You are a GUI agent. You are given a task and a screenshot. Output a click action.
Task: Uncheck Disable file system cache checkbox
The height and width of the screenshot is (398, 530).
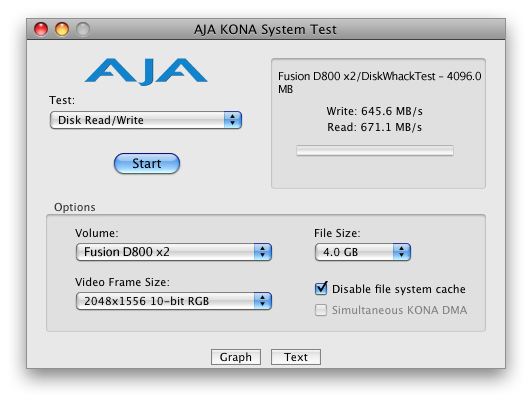pos(321,288)
